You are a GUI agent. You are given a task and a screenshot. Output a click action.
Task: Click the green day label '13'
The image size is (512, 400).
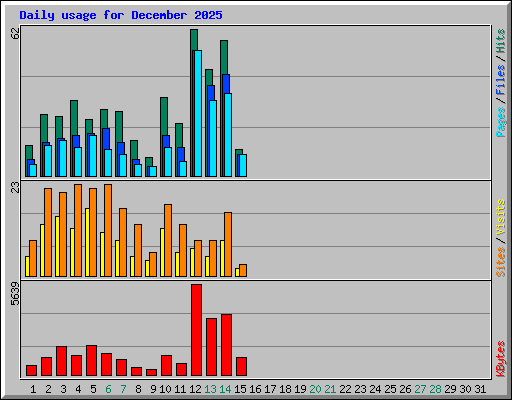click(210, 389)
